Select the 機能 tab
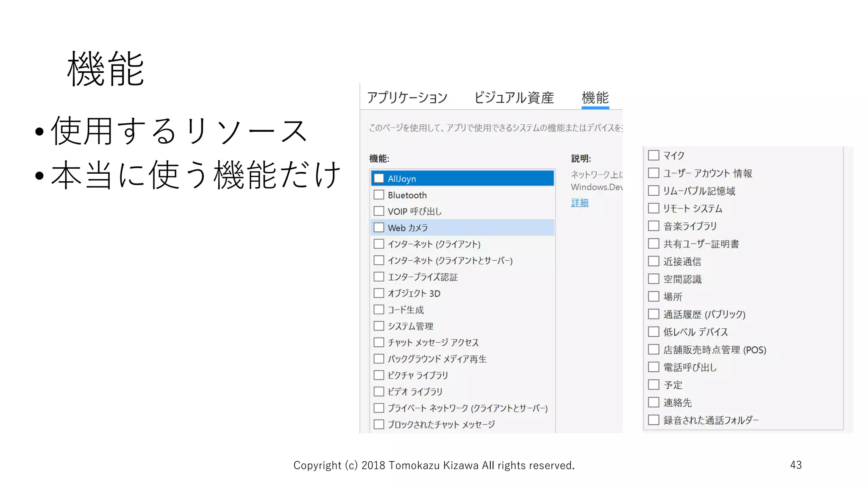Screen dimensions: 868x488 pos(595,97)
